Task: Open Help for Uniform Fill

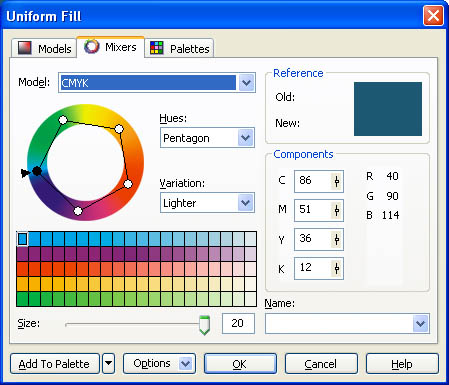Action: tap(402, 364)
